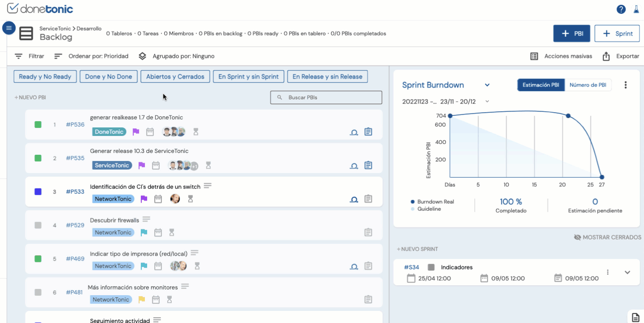Switch to Número de PBI tab
The width and height of the screenshot is (644, 323).
(587, 85)
